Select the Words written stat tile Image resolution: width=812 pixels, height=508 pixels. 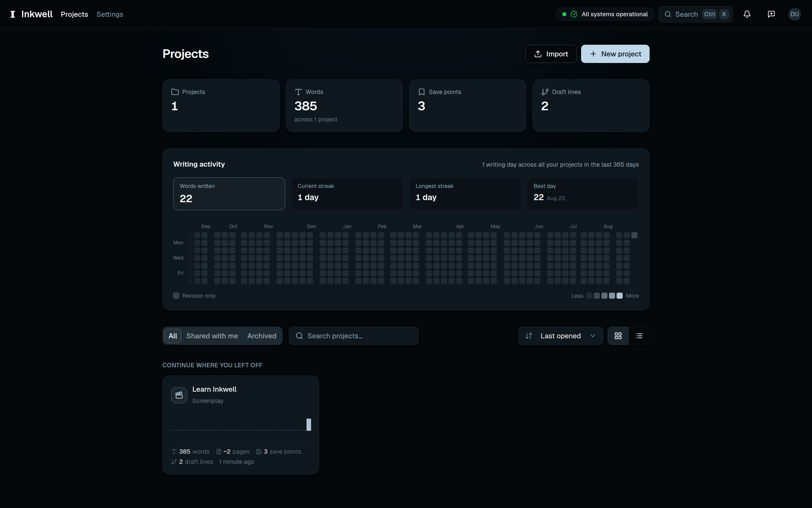click(229, 194)
